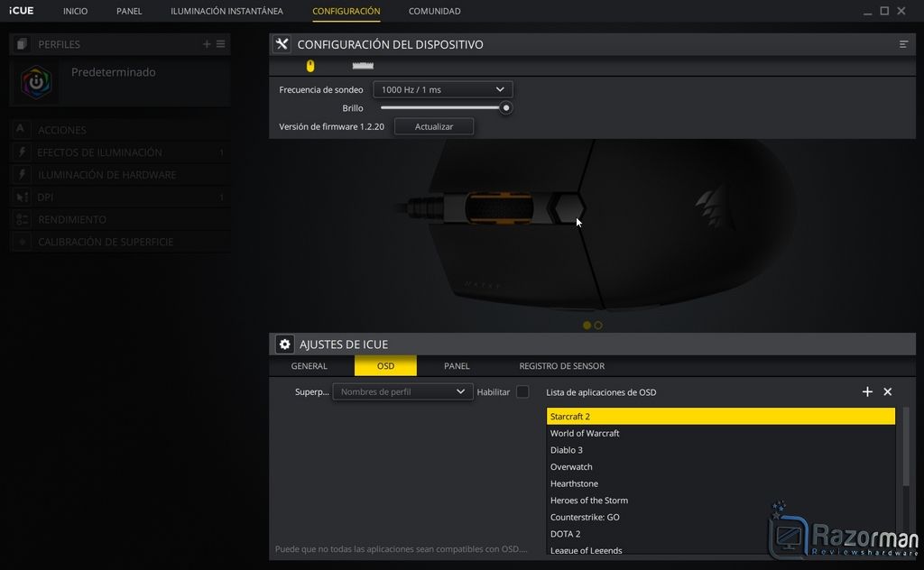Select the Predeterminado profile name
Image resolution: width=924 pixels, height=570 pixels.
coord(113,72)
